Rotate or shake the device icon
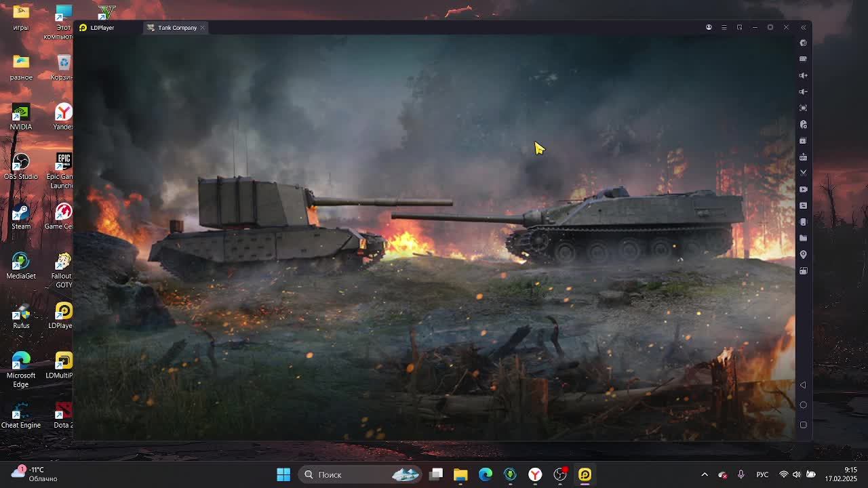 coord(803,222)
